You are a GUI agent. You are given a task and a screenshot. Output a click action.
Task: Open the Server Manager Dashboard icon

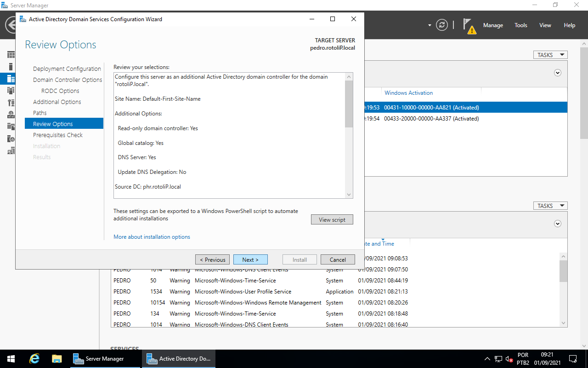click(x=11, y=54)
